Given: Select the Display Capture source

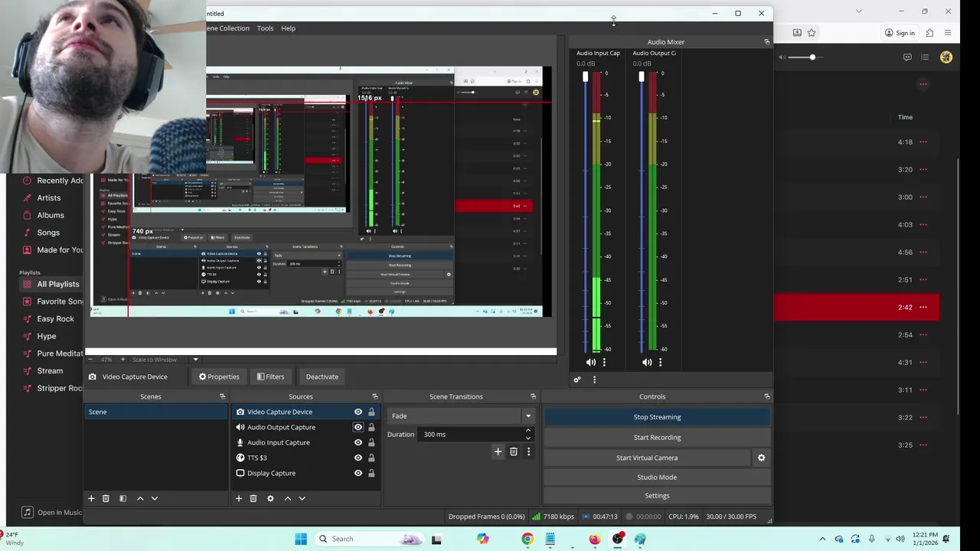Looking at the screenshot, I should (x=271, y=473).
